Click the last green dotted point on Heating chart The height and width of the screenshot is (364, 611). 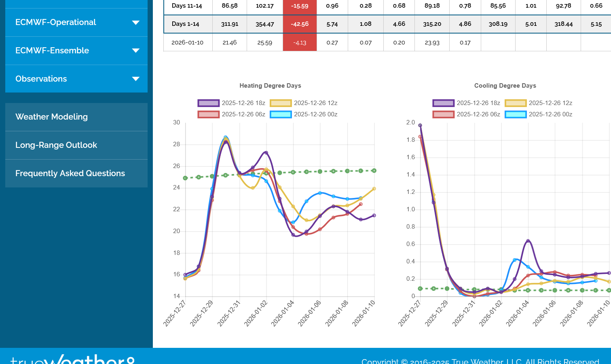pos(374,170)
